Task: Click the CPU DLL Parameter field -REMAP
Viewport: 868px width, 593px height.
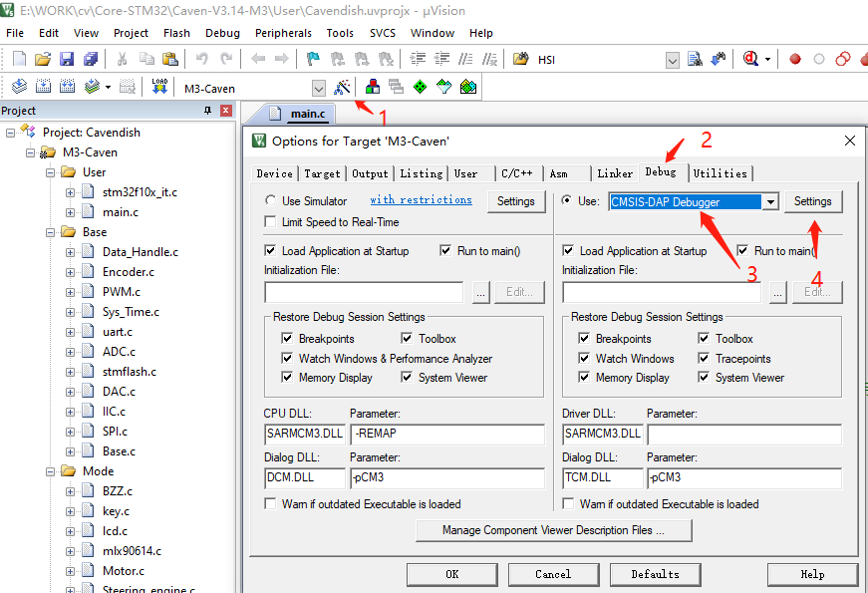Action: coord(447,434)
